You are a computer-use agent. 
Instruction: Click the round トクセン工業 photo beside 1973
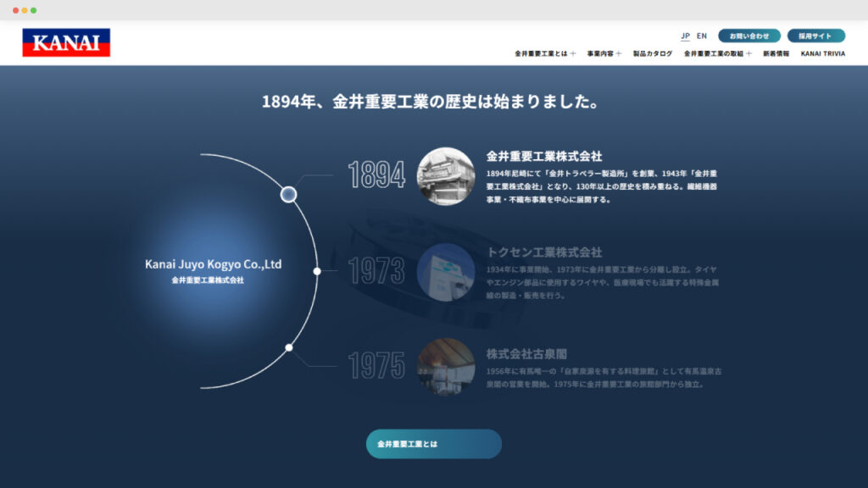(x=446, y=272)
